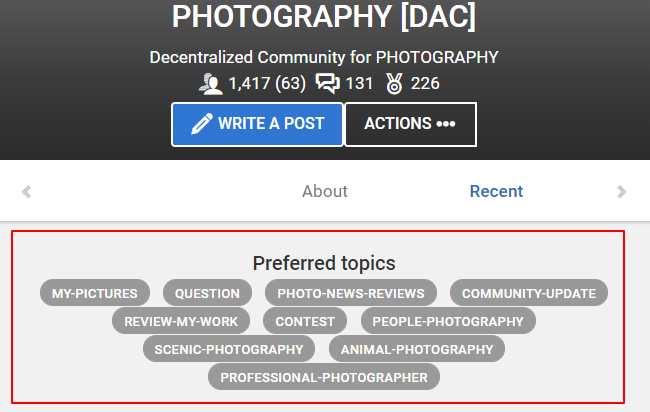This screenshot has width=650, height=412.
Task: Open the ANIMAL-PHOTOGRAPHY topic
Action: click(417, 349)
